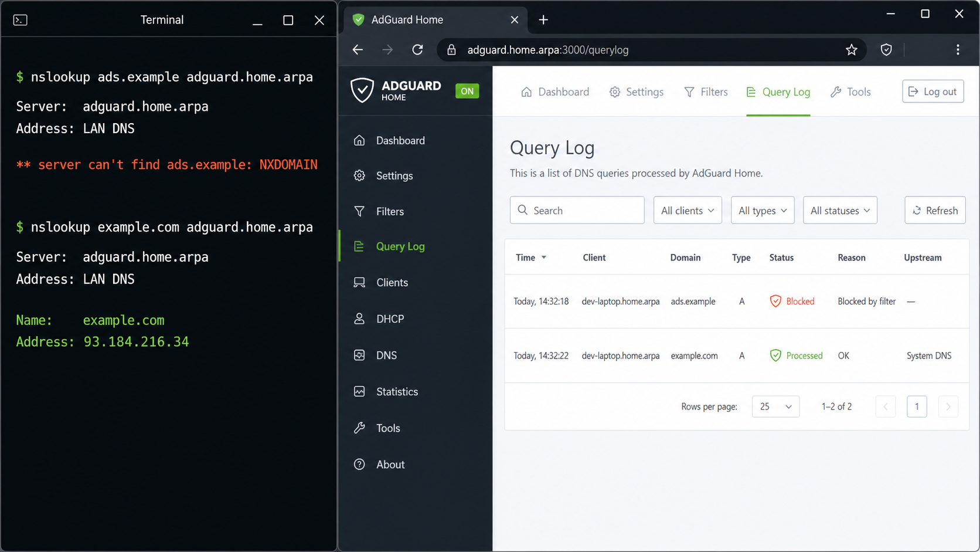Click the previous page arrow
980x552 pixels.
[885, 407]
